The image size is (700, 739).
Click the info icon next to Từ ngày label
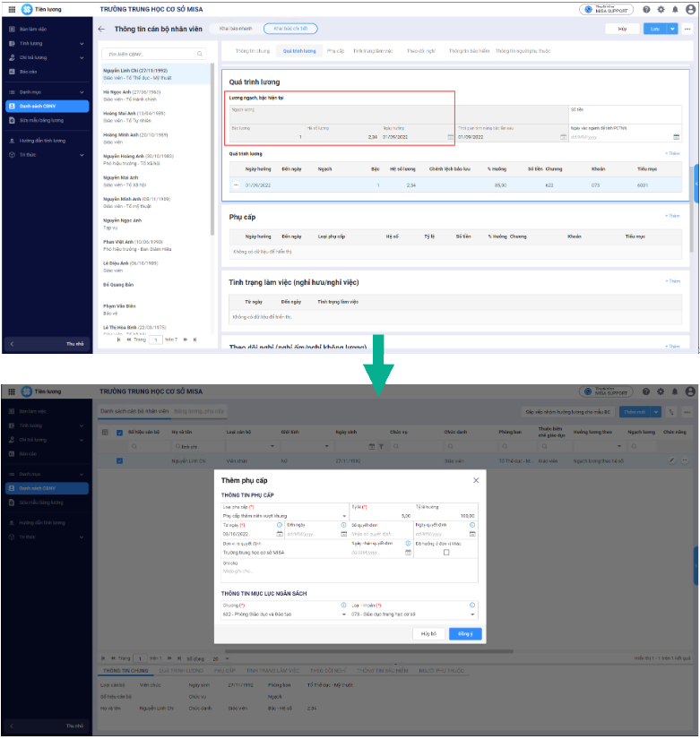coord(280,525)
